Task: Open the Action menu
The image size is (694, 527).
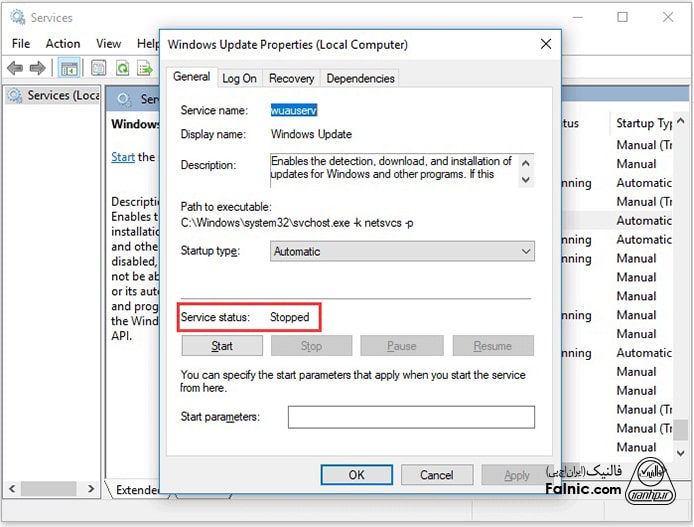Action: click(63, 44)
